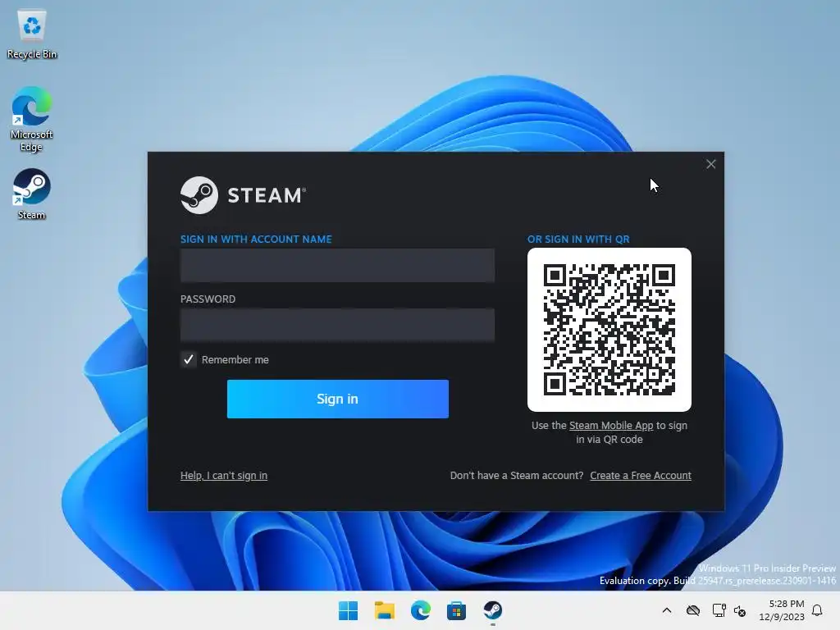Click the "OR SIGN IN WITH QR" heading
The width and height of the screenshot is (840, 630).
578,240
